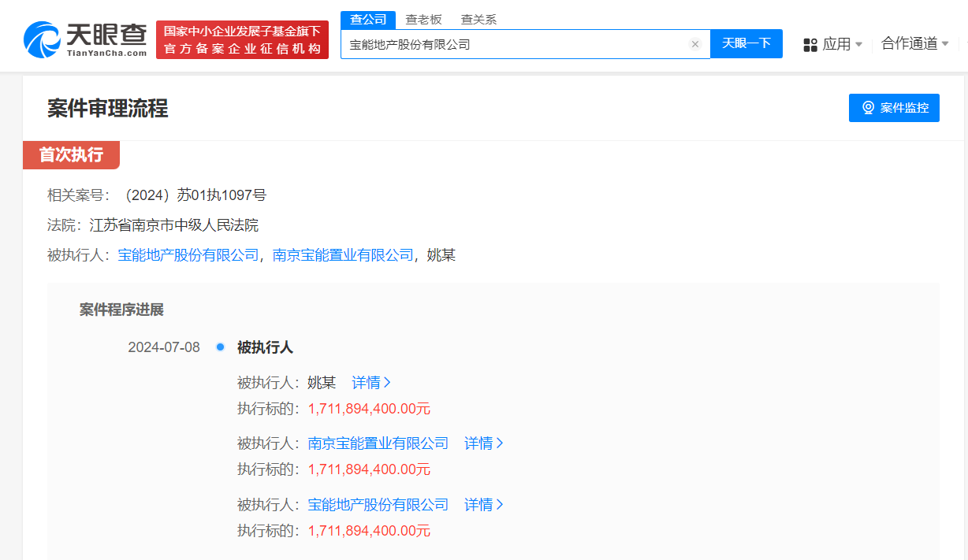968x560 pixels.
Task: Click the red official credit agency banner
Action: (x=242, y=40)
